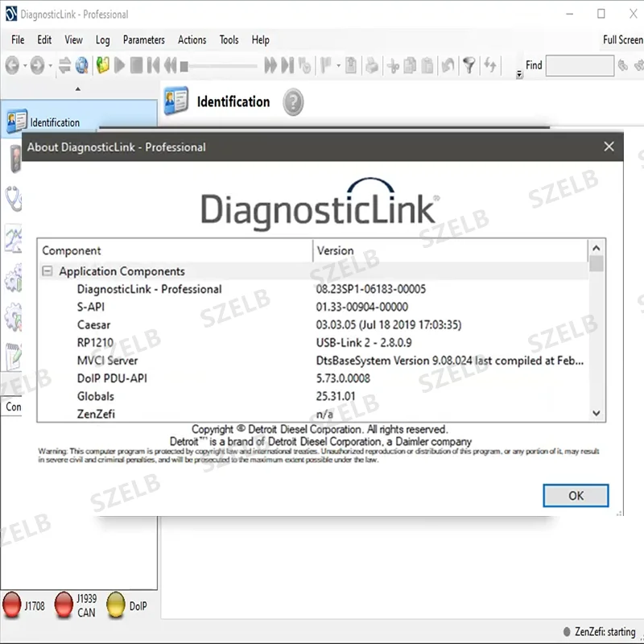Image resolution: width=644 pixels, height=644 pixels.
Task: Open the stethoscope troubleshooting sidebar icon
Action: point(14,199)
